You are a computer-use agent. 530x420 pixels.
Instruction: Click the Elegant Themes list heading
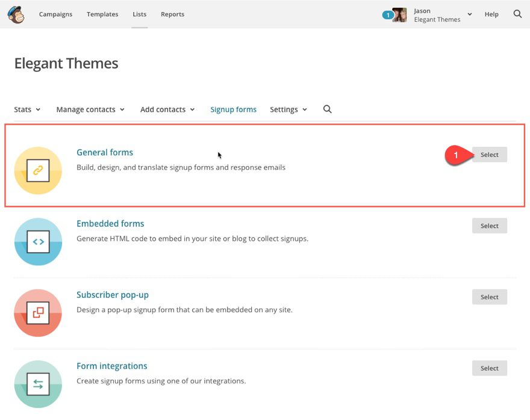tap(66, 63)
